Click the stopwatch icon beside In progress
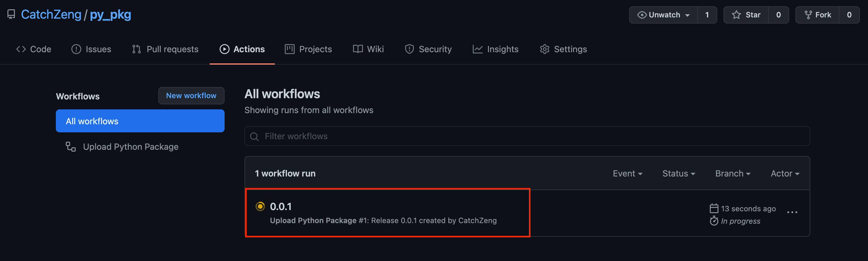This screenshot has width=868, height=261. point(714,221)
